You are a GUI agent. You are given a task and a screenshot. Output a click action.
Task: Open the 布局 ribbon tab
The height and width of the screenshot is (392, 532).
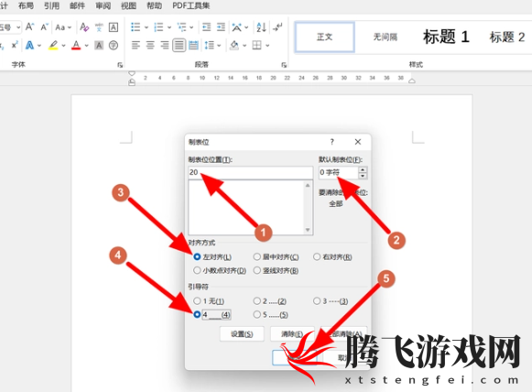tap(26, 5)
